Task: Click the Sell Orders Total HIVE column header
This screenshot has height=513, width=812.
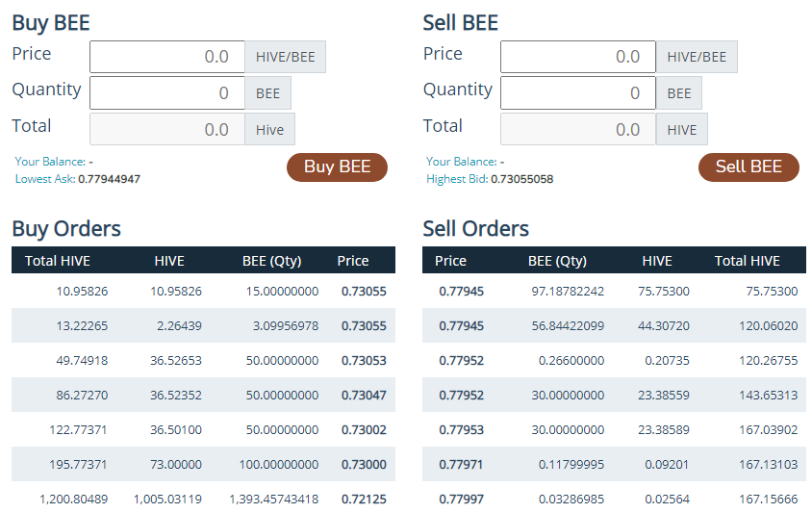Action: pos(748,261)
